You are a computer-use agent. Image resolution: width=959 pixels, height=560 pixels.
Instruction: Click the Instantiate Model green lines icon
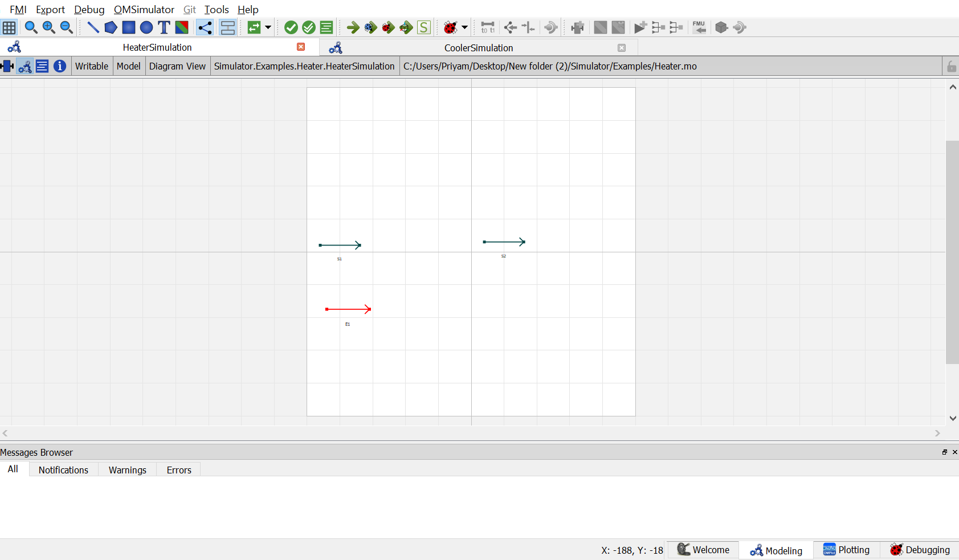coord(327,27)
